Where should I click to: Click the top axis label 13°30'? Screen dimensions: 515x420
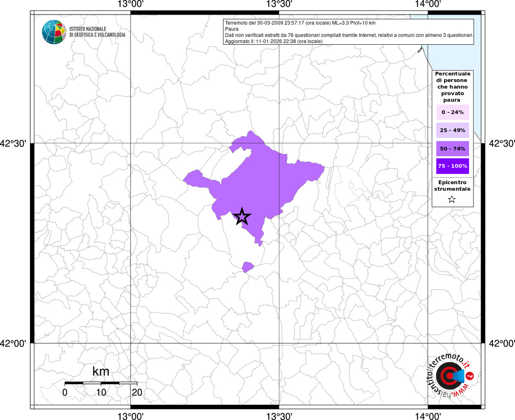[279, 5]
